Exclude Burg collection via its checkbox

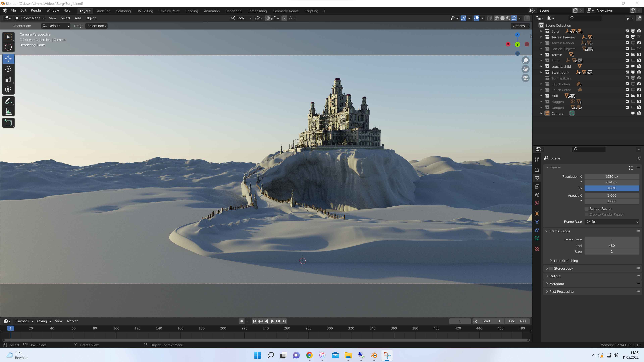click(x=627, y=31)
